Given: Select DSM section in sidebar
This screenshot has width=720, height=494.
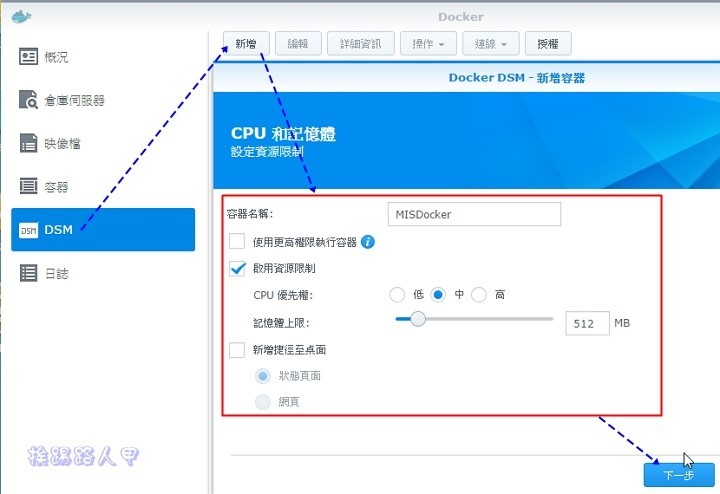Looking at the screenshot, I should point(103,230).
